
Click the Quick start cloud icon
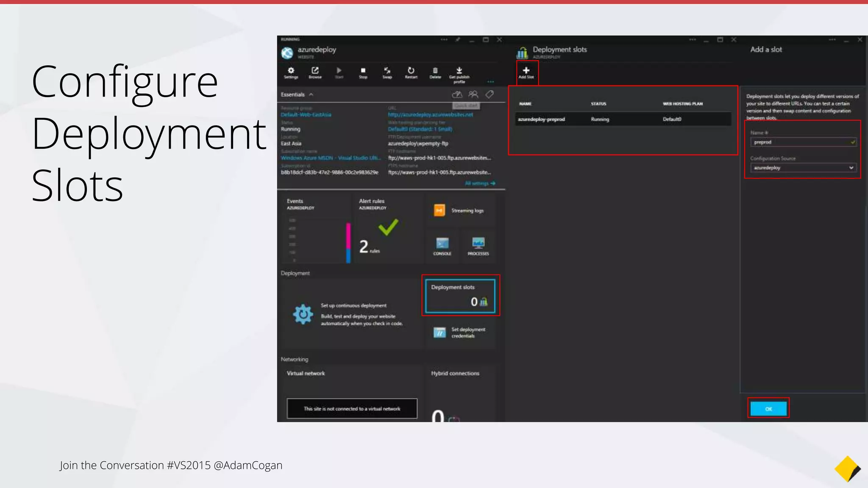pyautogui.click(x=457, y=94)
